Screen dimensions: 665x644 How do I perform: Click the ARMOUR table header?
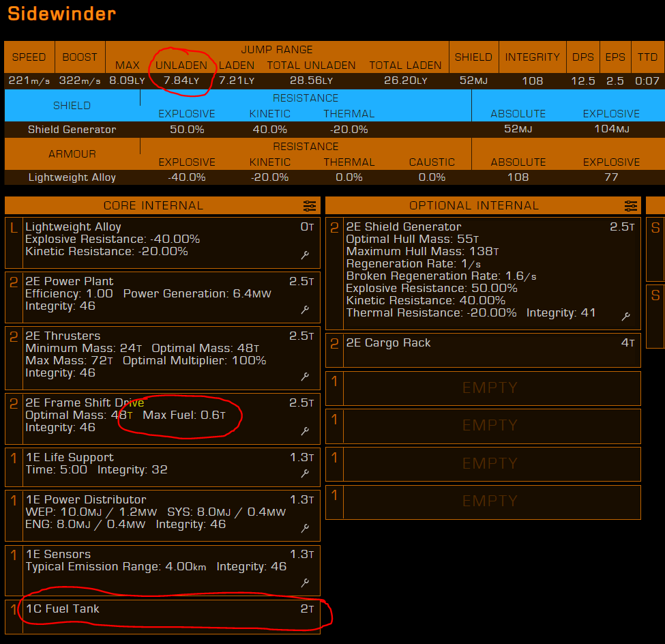pyautogui.click(x=72, y=154)
